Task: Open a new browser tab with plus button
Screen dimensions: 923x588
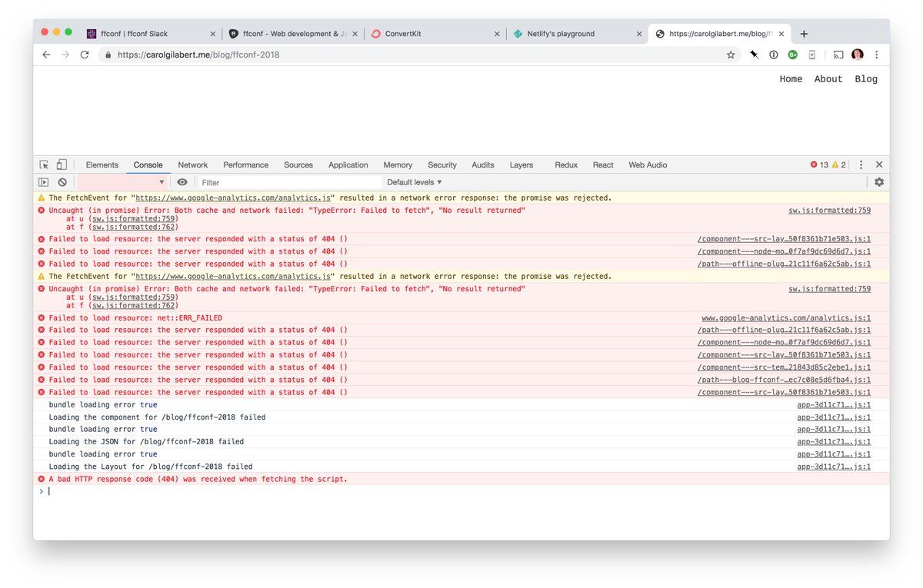Action: coord(804,34)
